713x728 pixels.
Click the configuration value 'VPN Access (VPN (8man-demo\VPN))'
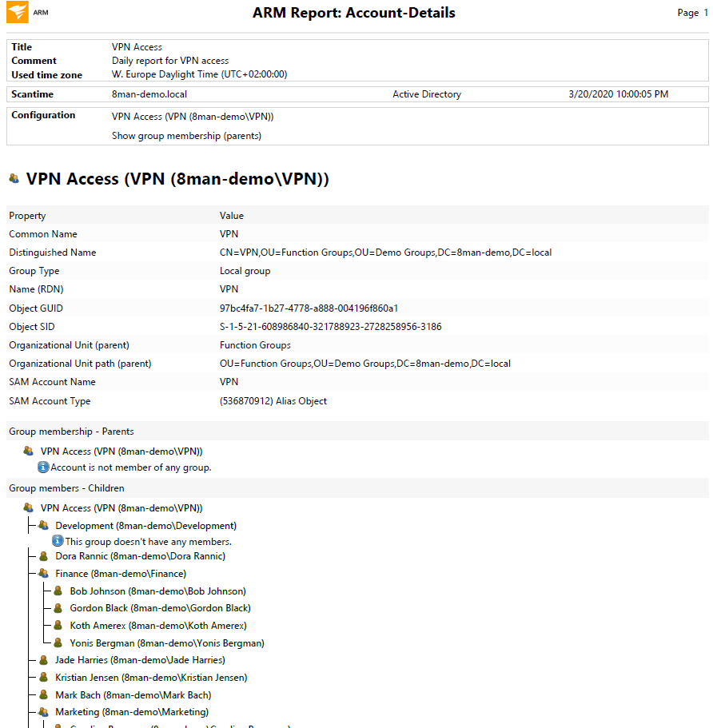[193, 117]
